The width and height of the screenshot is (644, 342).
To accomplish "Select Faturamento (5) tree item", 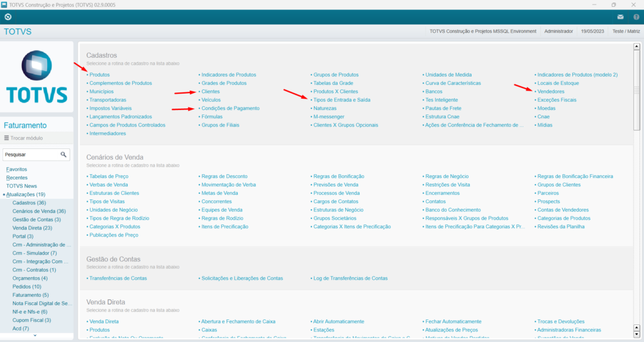I will [30, 295].
